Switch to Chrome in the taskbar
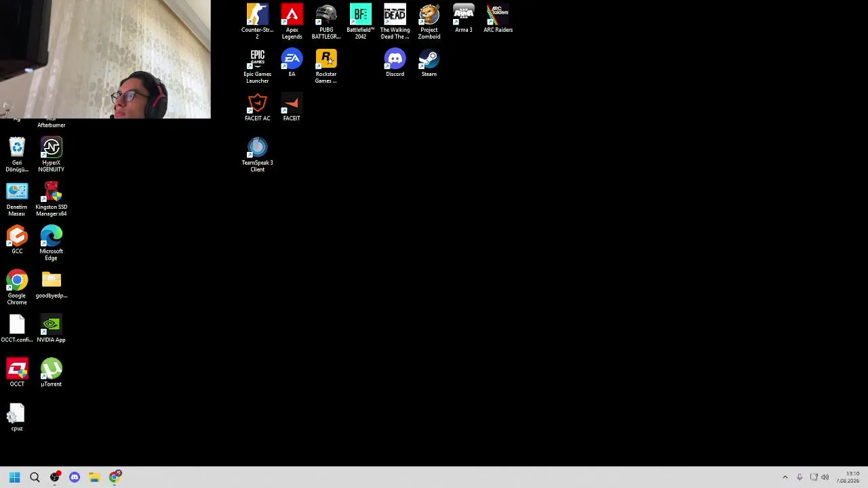This screenshot has width=868, height=488. [115, 477]
